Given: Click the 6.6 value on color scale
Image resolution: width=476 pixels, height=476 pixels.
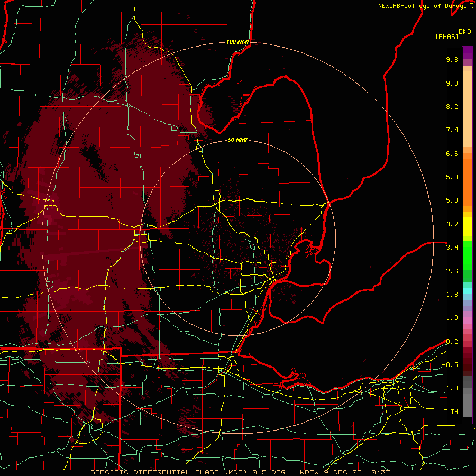Looking at the screenshot, I should click(x=452, y=153).
